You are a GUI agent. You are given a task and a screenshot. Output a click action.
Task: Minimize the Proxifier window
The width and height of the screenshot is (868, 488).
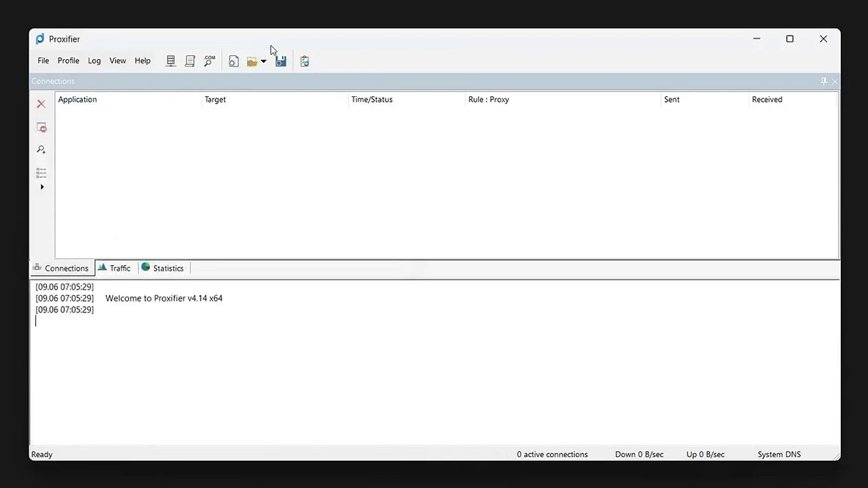757,39
